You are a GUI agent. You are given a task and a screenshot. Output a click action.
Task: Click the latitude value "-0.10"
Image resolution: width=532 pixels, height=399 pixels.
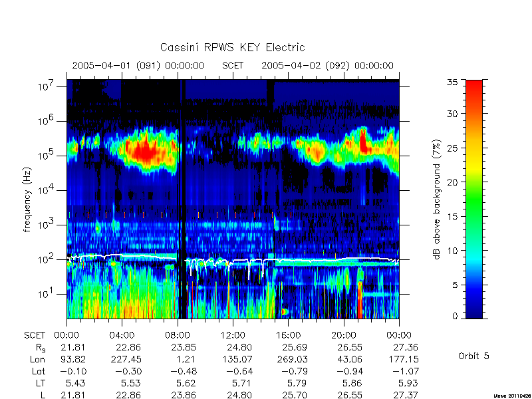[x=73, y=371]
